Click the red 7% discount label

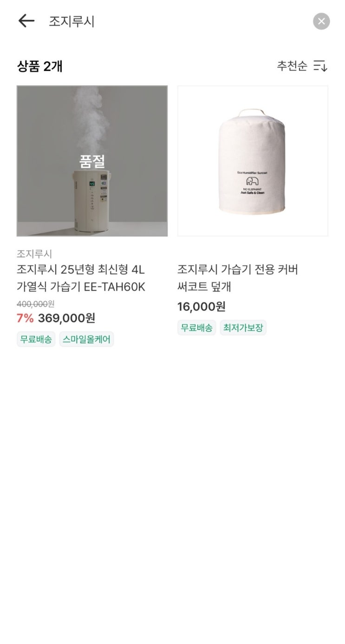(x=25, y=318)
